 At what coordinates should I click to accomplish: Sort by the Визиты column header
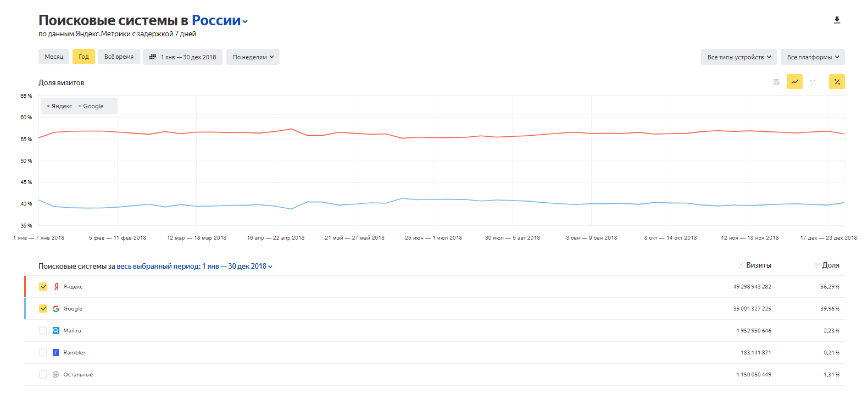click(x=759, y=265)
